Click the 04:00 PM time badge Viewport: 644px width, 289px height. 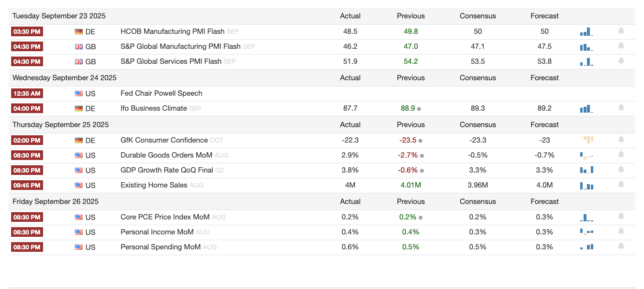point(27,109)
